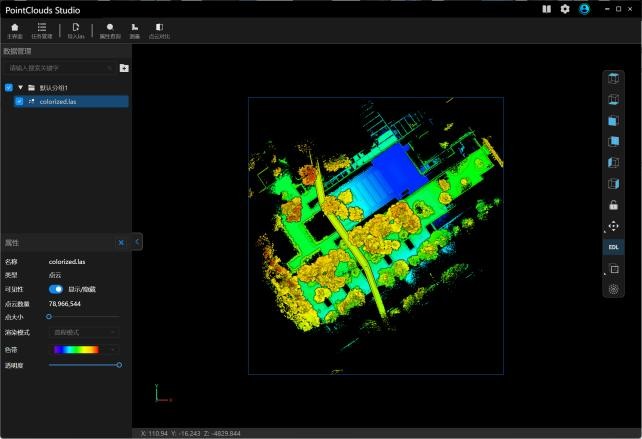The width and height of the screenshot is (642, 439).
Task: Click the 主界面 home icon
Action: (14, 30)
